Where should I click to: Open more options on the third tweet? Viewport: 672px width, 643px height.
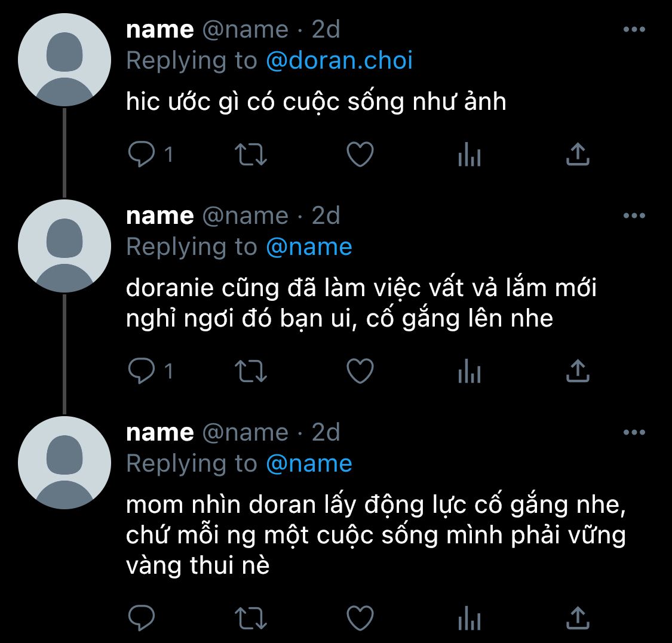[x=634, y=432]
